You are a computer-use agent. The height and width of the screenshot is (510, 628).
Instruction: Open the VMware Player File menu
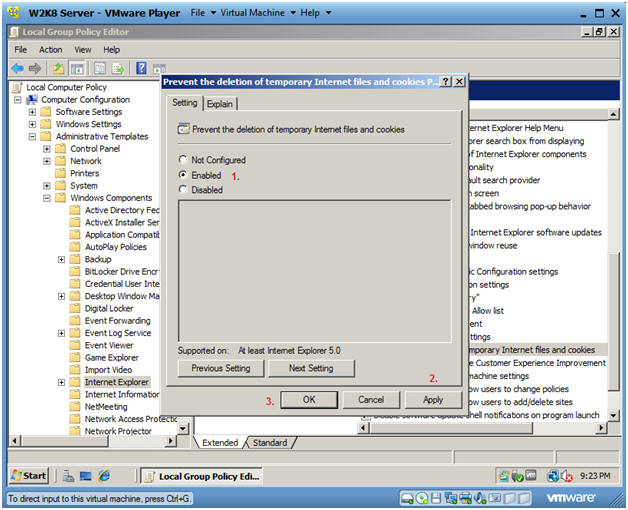[x=203, y=13]
